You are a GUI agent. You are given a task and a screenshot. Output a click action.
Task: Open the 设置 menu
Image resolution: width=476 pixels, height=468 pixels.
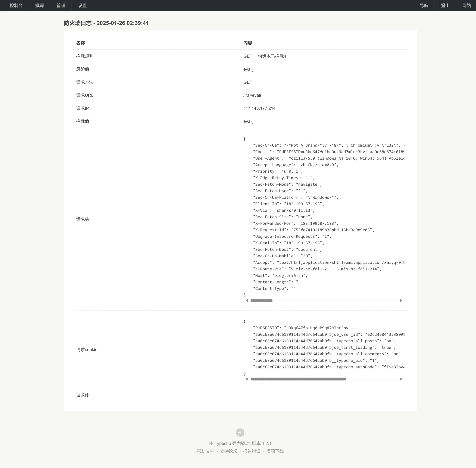pyautogui.click(x=82, y=5)
